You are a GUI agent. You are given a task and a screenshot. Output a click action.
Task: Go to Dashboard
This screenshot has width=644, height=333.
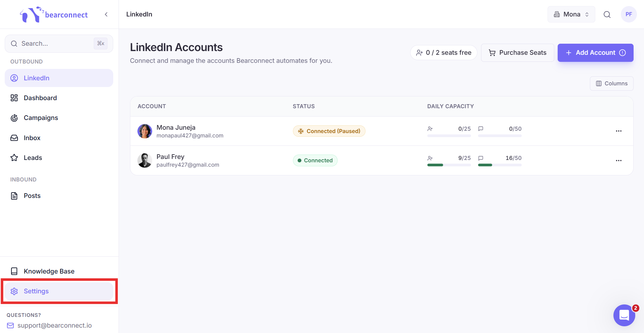(59, 98)
